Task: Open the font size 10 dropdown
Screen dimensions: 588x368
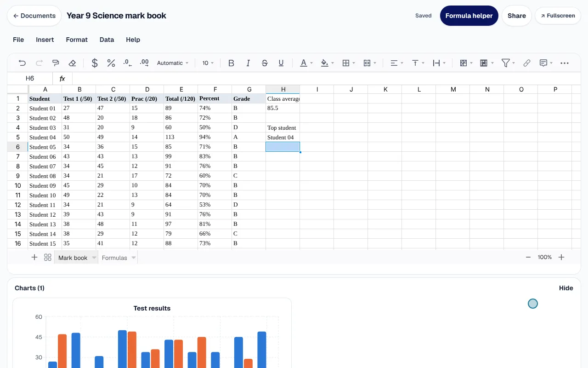Action: (208, 63)
